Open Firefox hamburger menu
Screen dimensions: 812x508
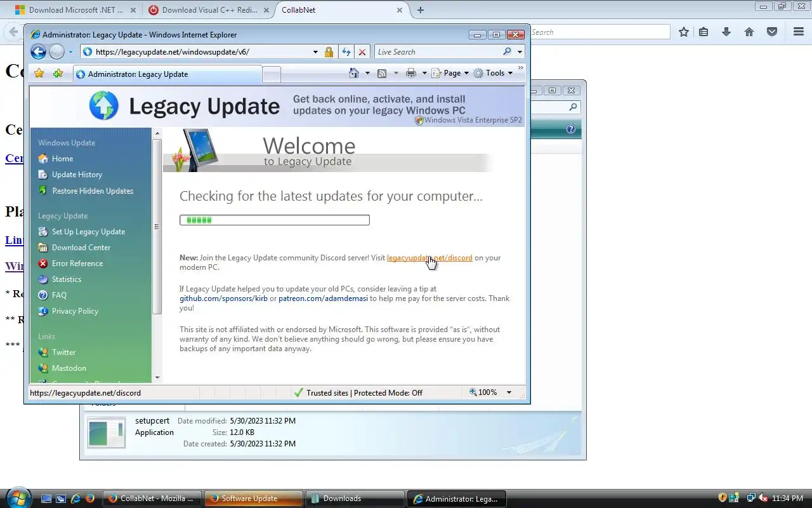click(799, 32)
